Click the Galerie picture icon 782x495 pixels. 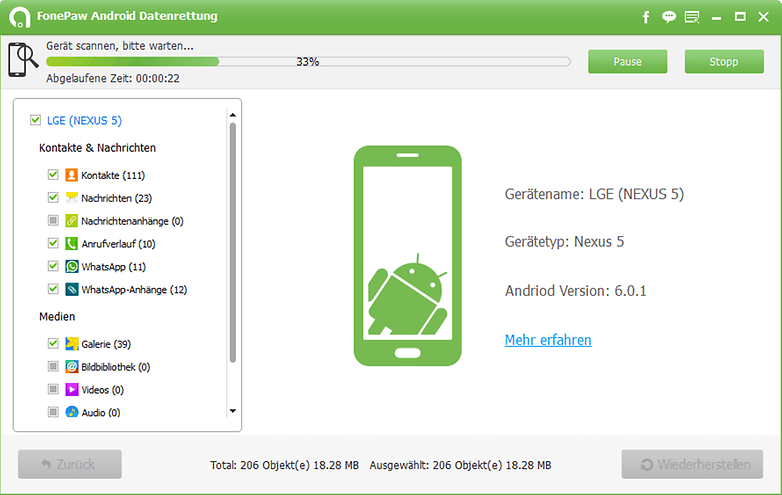pos(71,344)
